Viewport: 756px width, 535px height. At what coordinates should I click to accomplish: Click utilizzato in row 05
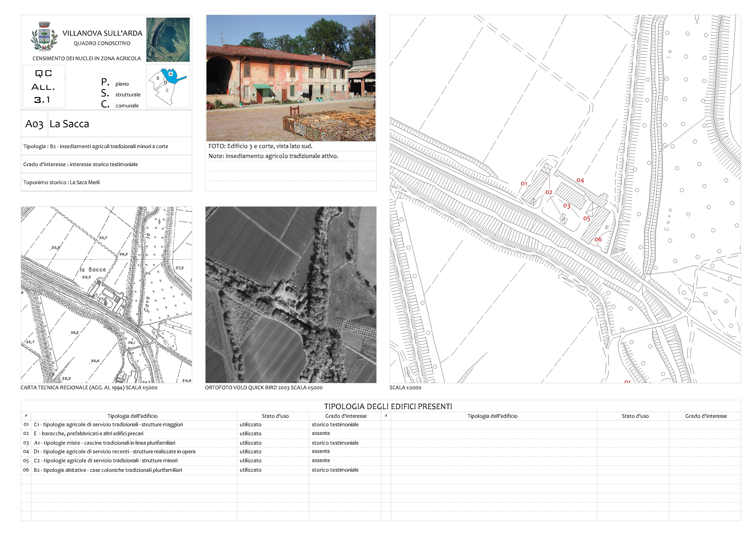pos(251,461)
